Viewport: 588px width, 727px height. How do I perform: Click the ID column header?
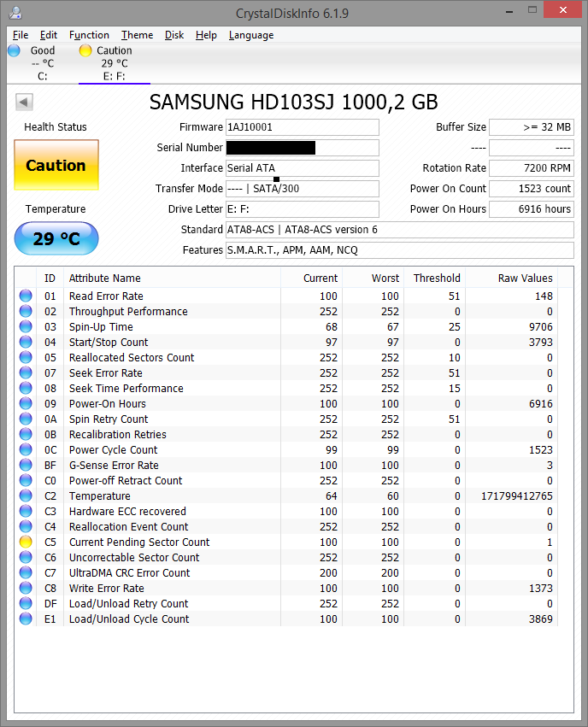[x=50, y=278]
